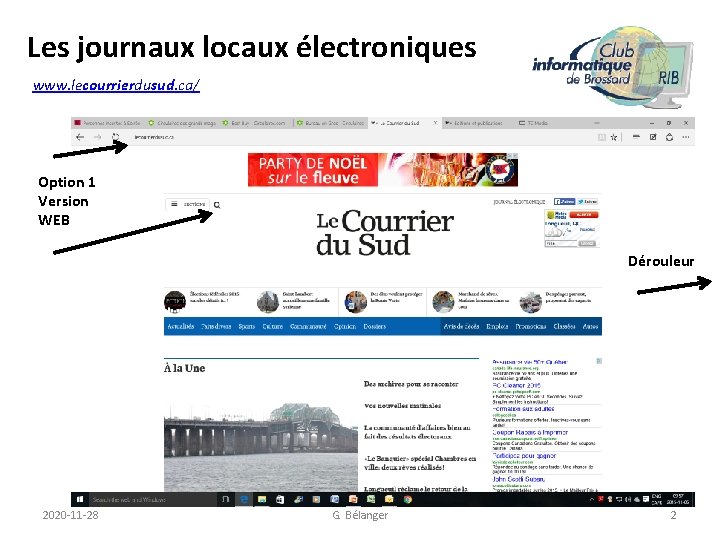Open Task View on the taskbar
Image resolution: width=720 pixels, height=540 pixels.
pos(225,499)
